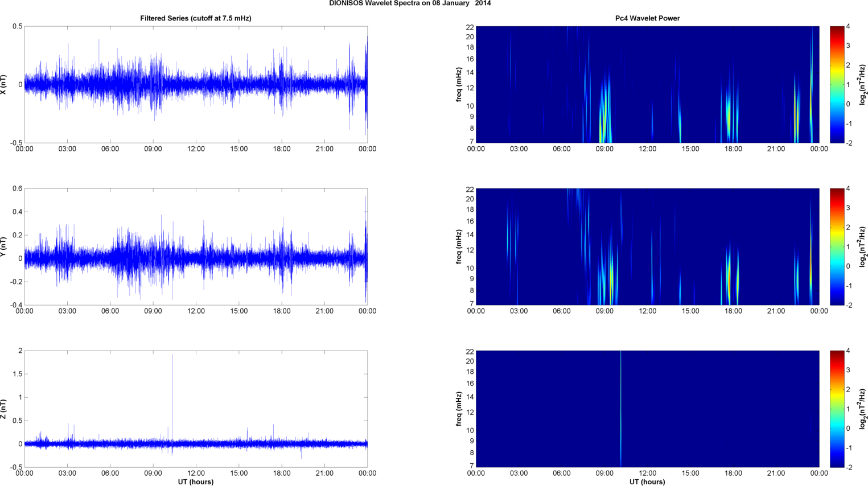Click the red streak near midnight in Y spectrogram
This screenshot has height=486, width=868.
click(811, 256)
